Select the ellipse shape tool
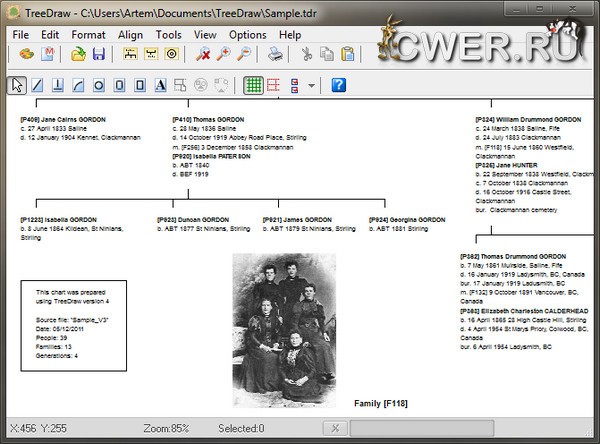This screenshot has height=444, width=600. click(99, 85)
